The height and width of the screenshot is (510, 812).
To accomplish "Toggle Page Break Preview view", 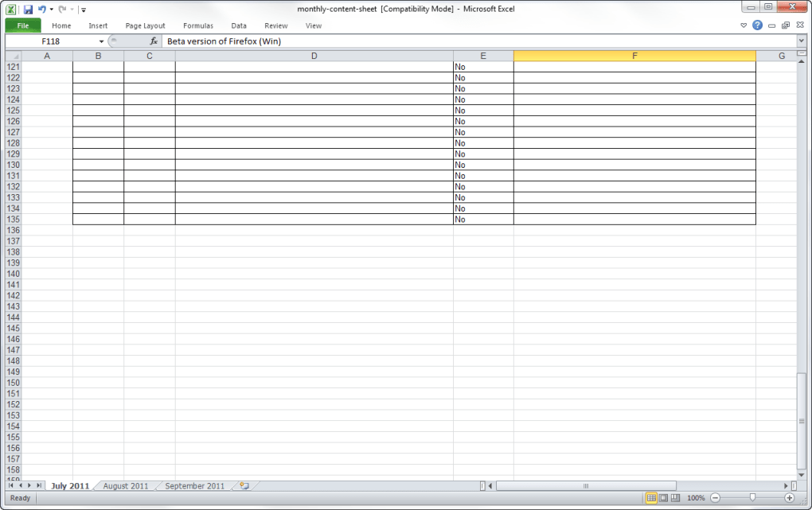I will 675,498.
